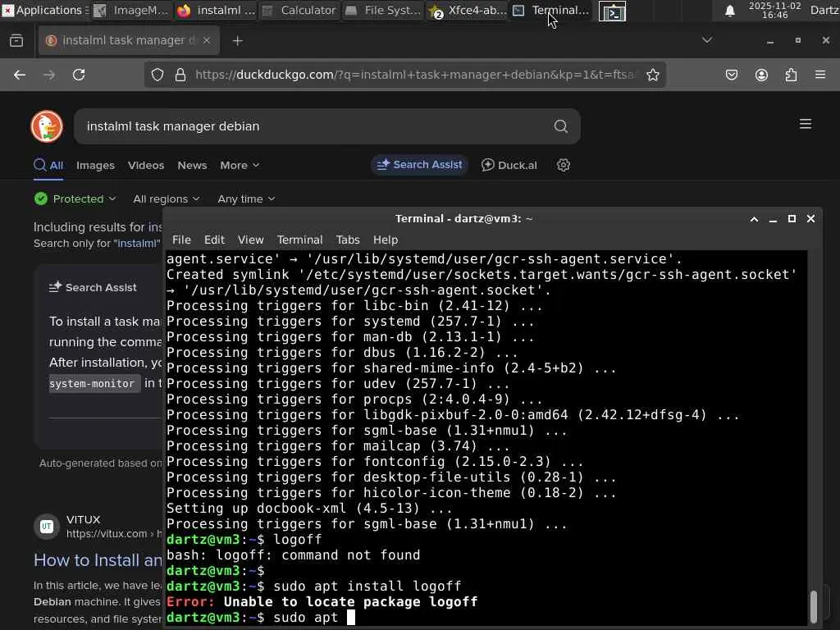Close the instalml task manager tab
The height and width of the screenshot is (630, 840).
coord(207,41)
